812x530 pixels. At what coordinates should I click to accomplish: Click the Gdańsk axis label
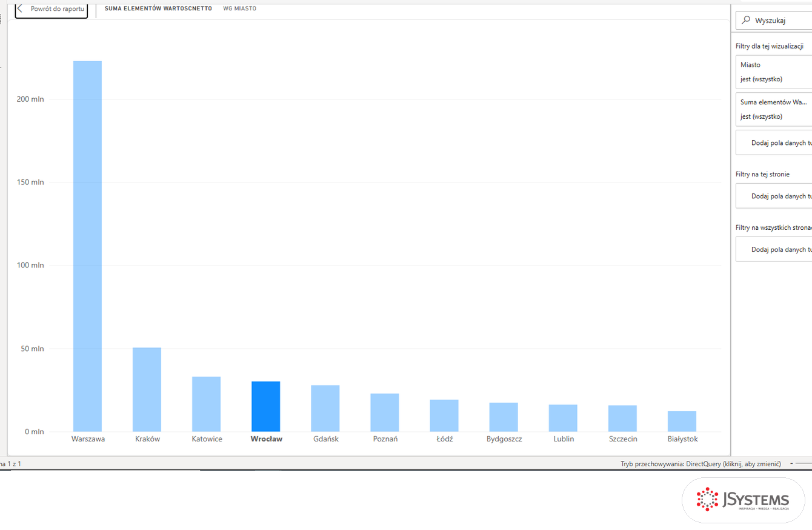click(x=325, y=439)
